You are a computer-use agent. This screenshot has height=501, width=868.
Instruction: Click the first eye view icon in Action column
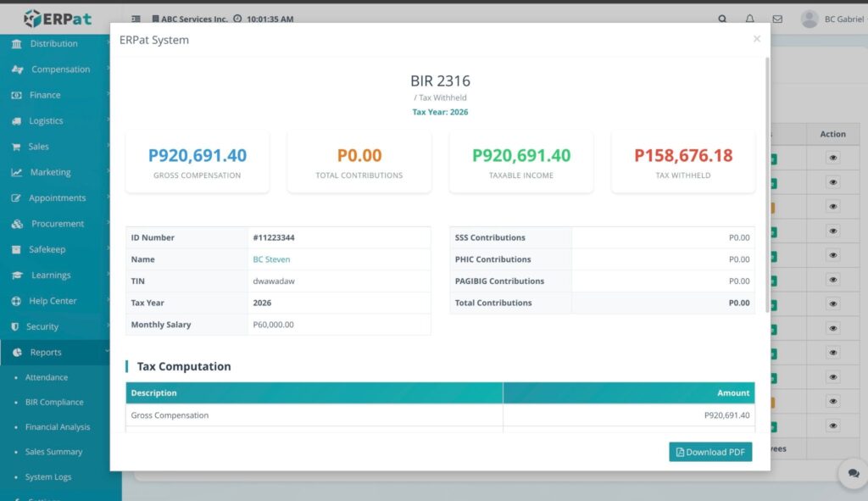(x=832, y=159)
